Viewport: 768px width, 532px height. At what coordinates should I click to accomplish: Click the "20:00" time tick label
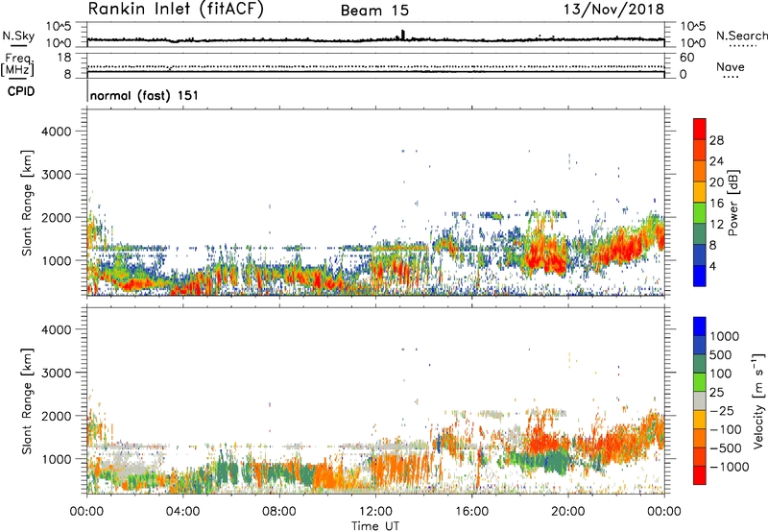(x=567, y=512)
